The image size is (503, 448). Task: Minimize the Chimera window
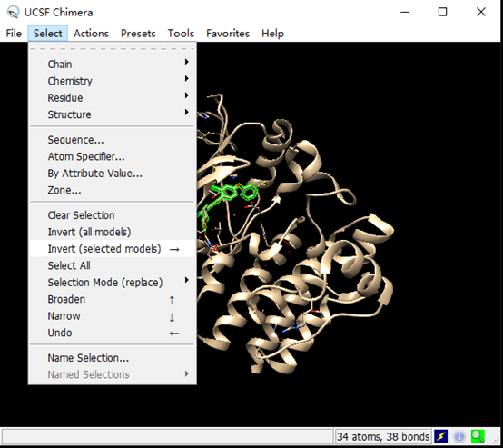click(405, 12)
